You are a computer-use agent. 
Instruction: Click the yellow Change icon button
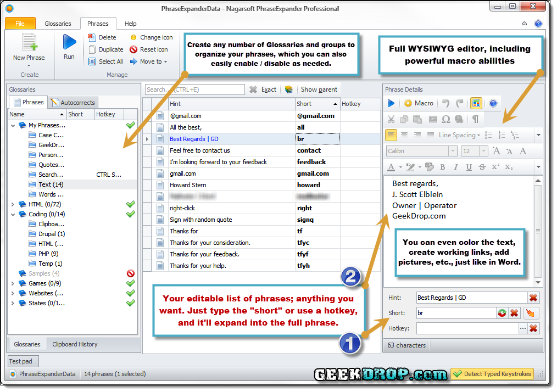tap(151, 37)
